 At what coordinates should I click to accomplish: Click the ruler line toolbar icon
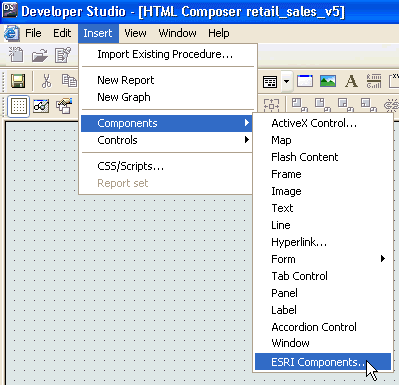point(374,81)
